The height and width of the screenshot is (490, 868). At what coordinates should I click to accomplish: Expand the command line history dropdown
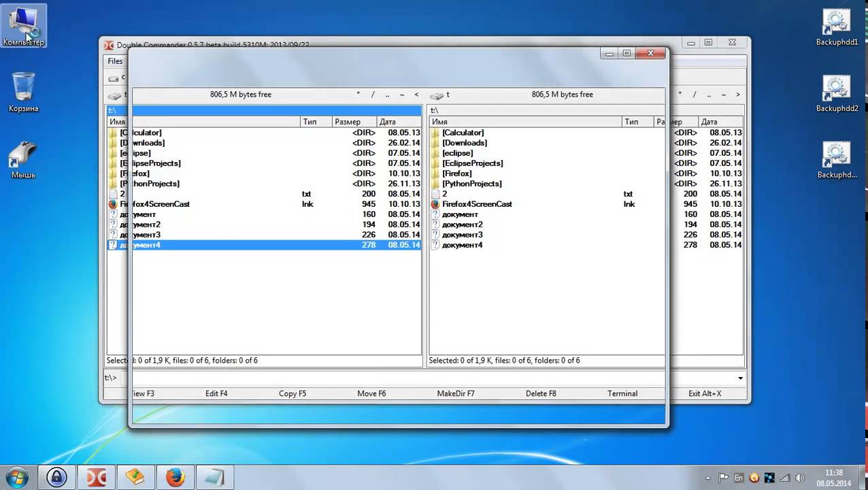(x=740, y=378)
